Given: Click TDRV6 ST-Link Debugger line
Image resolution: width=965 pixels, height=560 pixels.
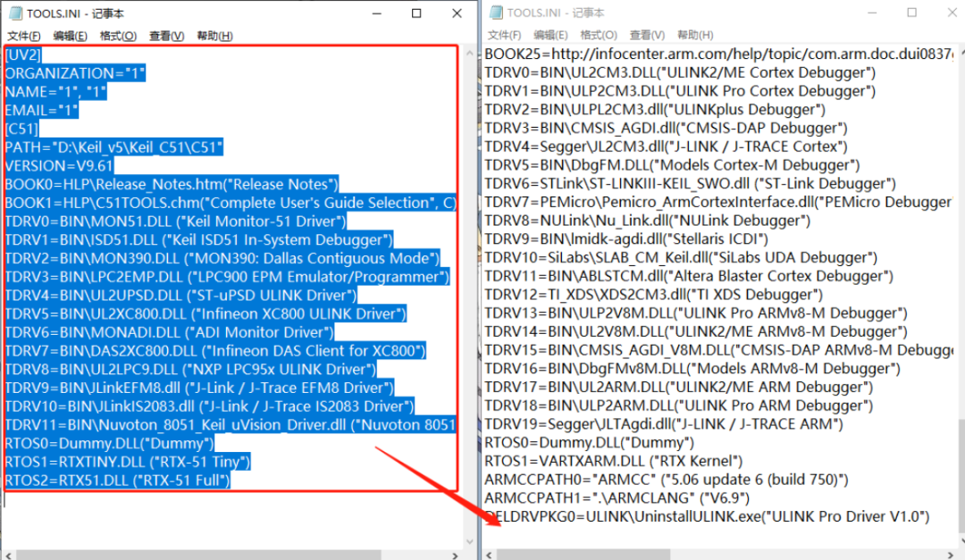Looking at the screenshot, I should point(690,183).
